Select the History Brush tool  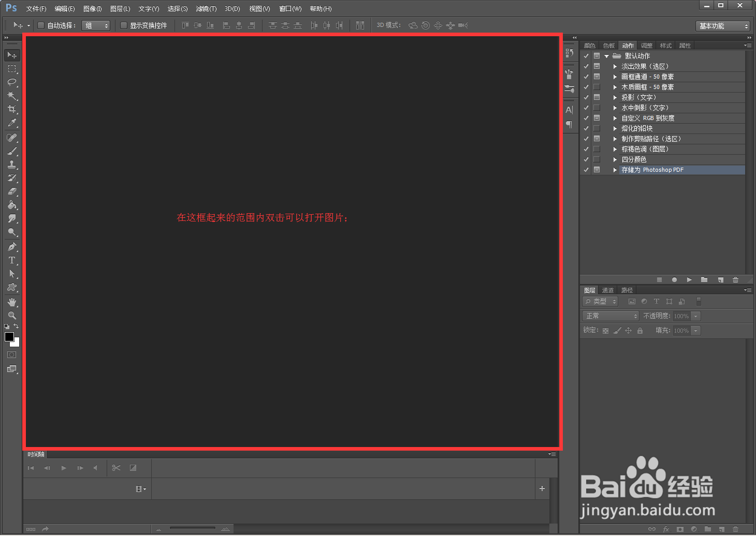click(x=12, y=178)
